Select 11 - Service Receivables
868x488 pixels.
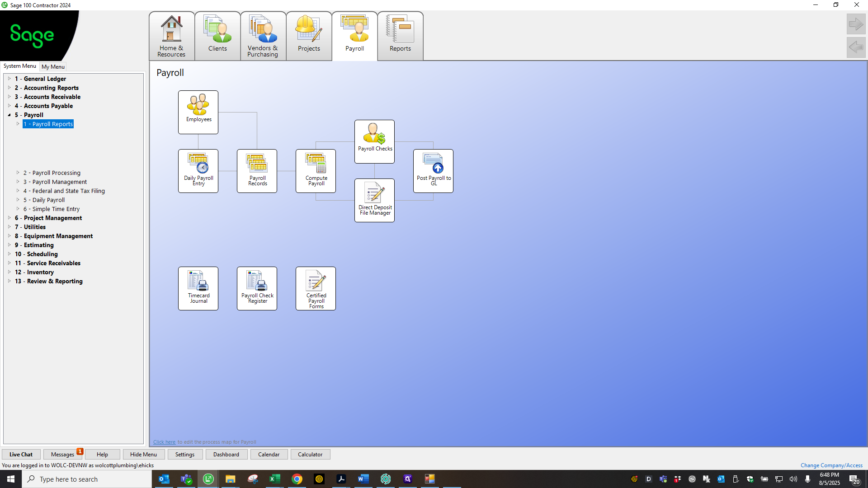click(47, 263)
